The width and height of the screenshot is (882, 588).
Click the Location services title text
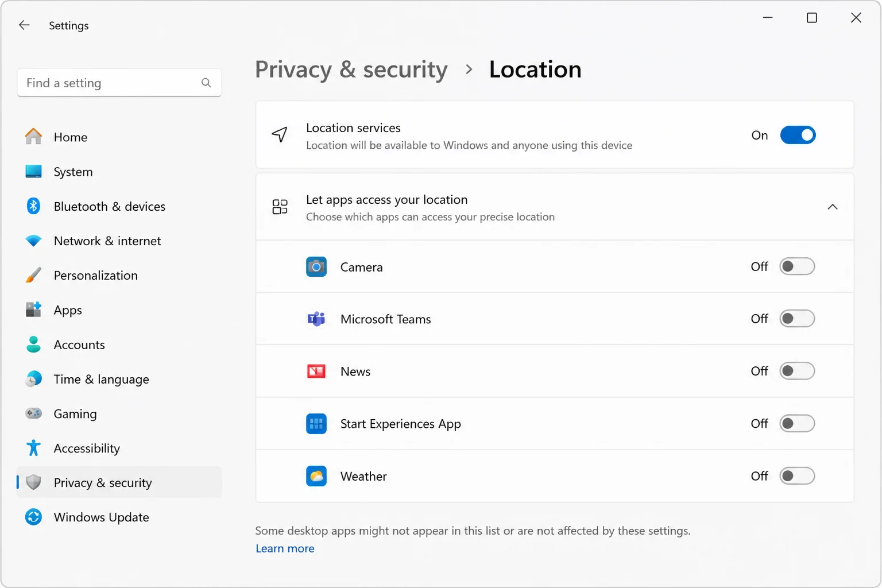(353, 127)
